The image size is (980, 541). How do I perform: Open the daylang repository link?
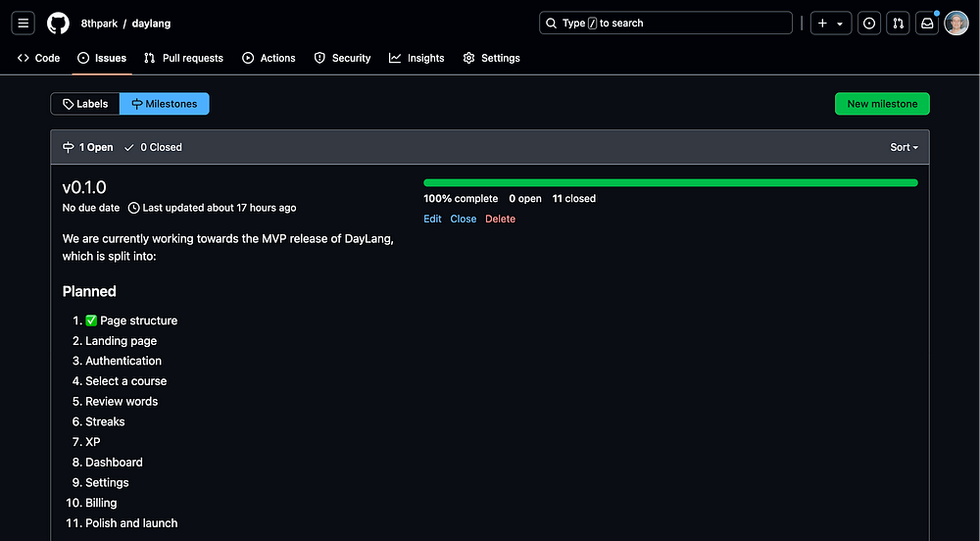tap(151, 24)
